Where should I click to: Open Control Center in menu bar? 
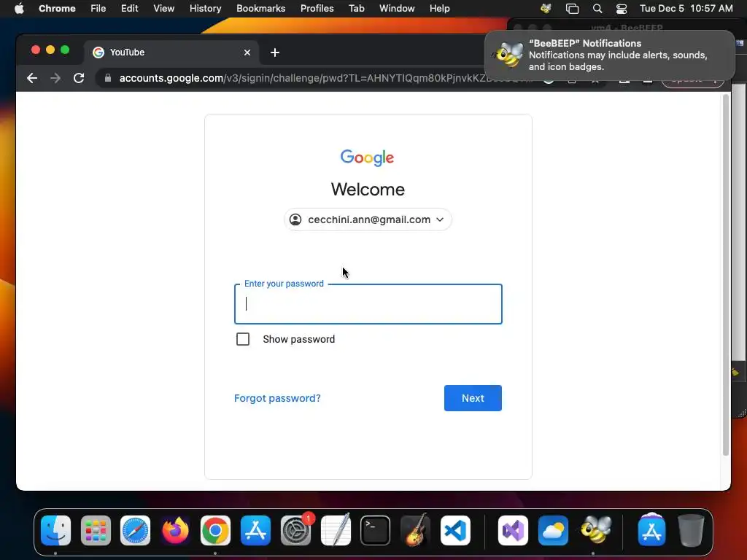pos(622,8)
